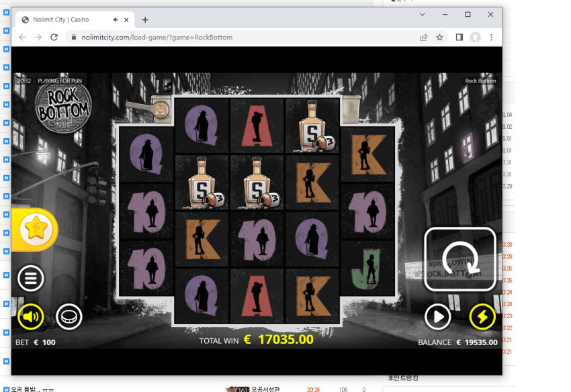Open the tab search chevron in the title bar
The height and width of the screenshot is (392, 571).
[422, 15]
